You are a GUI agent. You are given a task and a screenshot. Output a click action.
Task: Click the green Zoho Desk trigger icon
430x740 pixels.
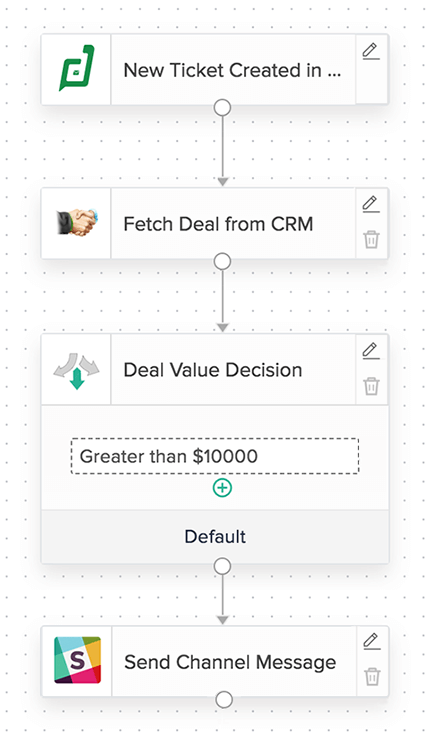[x=76, y=68]
